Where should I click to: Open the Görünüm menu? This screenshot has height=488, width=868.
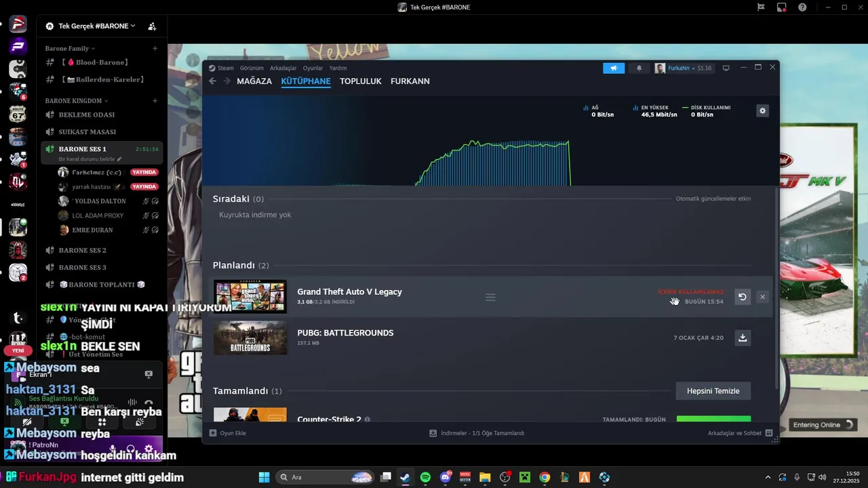coord(252,68)
